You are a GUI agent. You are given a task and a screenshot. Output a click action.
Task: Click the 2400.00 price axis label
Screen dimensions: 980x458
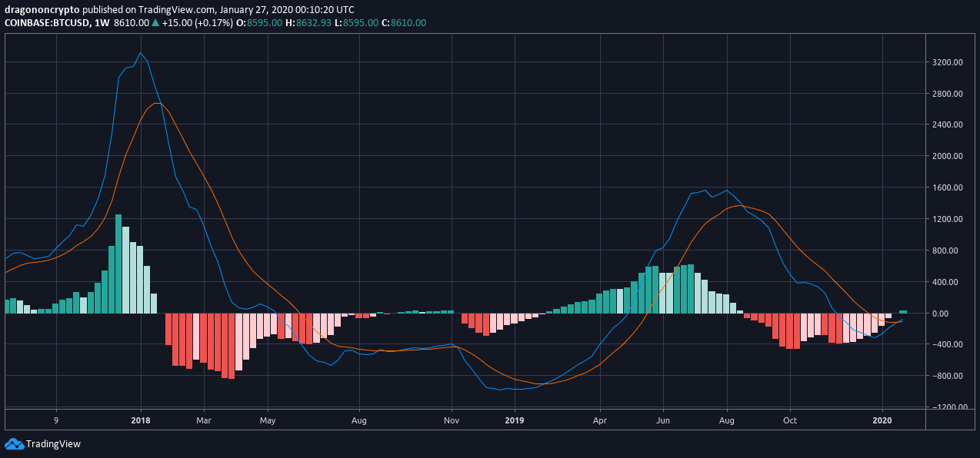[x=947, y=124]
